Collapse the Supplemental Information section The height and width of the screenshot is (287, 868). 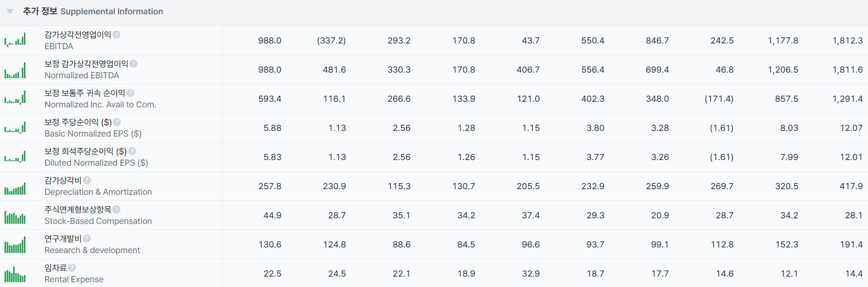pyautogui.click(x=10, y=11)
